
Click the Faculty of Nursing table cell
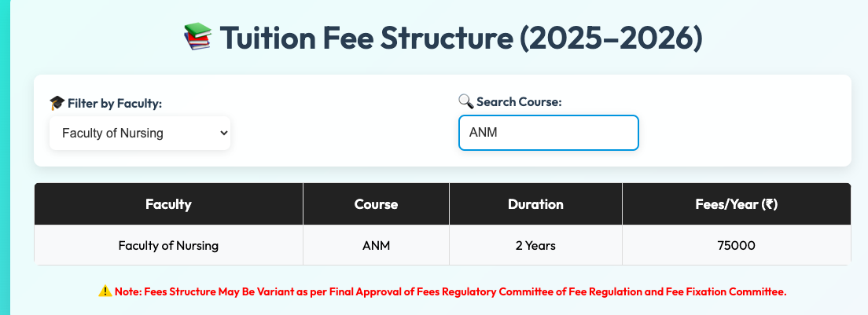pos(168,245)
